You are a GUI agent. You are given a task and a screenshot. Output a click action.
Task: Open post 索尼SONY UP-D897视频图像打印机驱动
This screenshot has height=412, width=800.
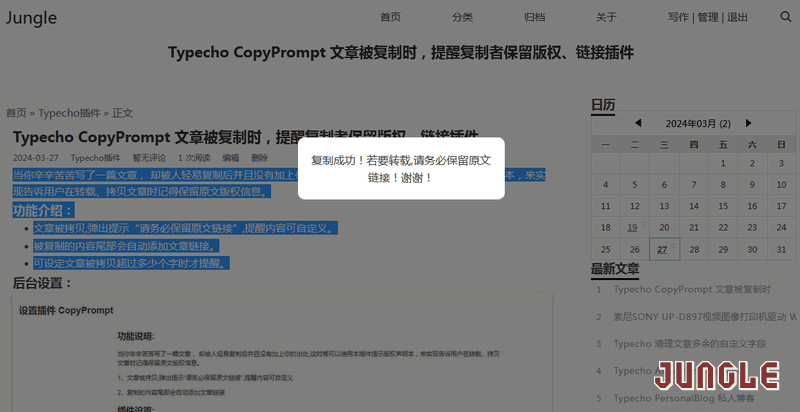click(706, 317)
